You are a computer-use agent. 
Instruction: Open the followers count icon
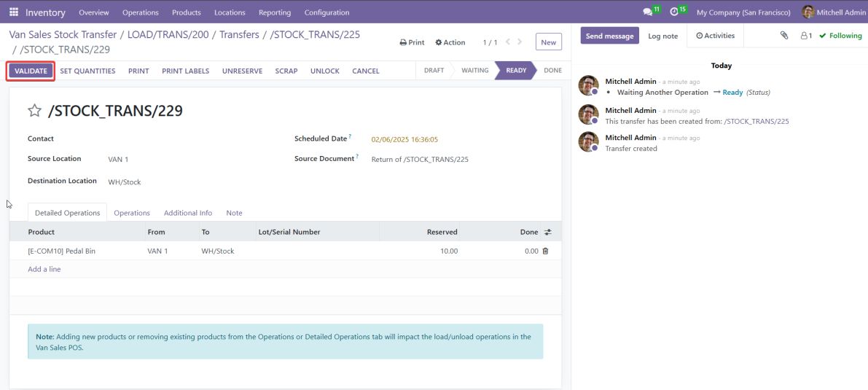pyautogui.click(x=806, y=36)
